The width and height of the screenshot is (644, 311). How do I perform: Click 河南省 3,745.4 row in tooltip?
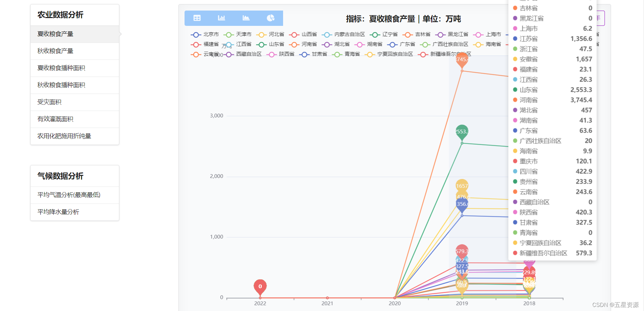pyautogui.click(x=552, y=100)
